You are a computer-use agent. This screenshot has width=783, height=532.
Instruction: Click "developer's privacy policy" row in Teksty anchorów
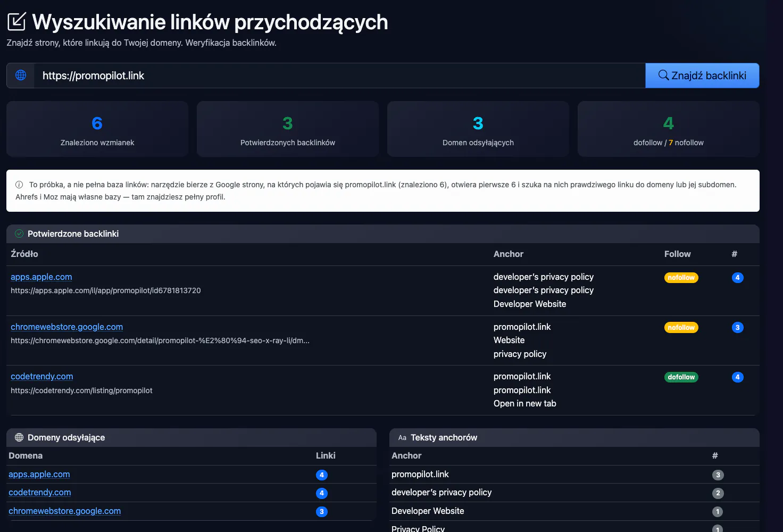coord(574,493)
